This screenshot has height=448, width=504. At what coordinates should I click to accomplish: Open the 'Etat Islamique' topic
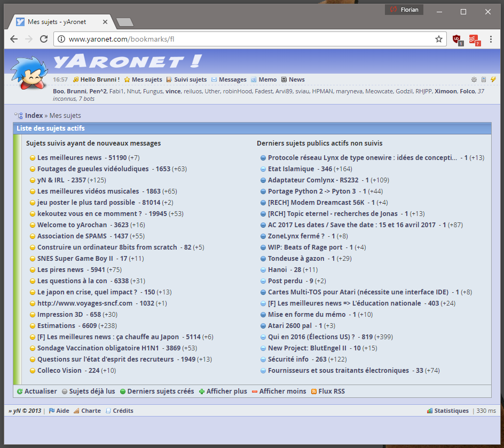[x=291, y=169]
